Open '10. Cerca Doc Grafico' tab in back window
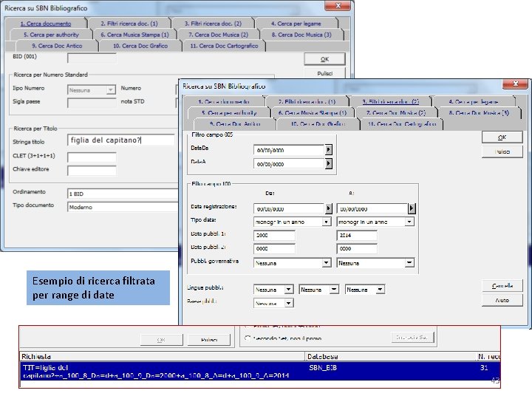 click(140, 46)
